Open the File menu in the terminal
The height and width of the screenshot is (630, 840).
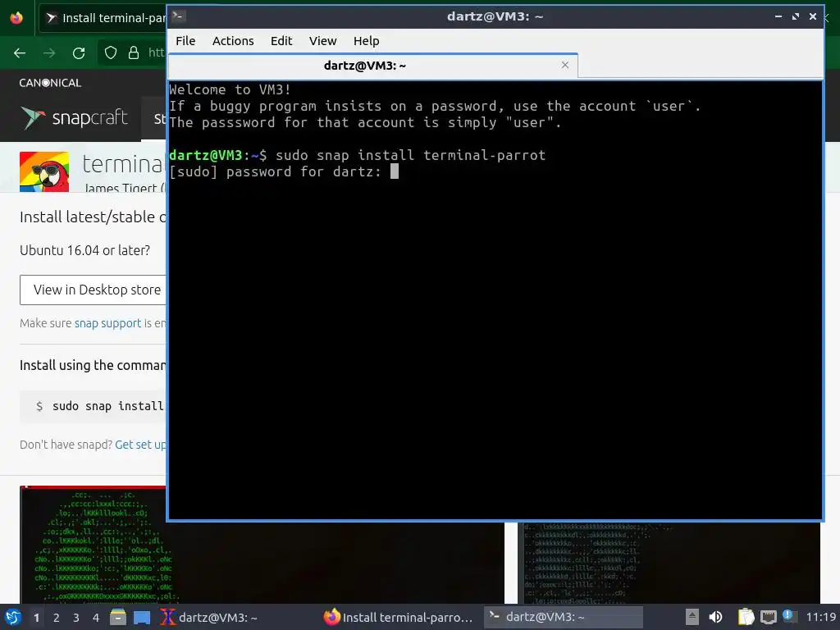[185, 41]
